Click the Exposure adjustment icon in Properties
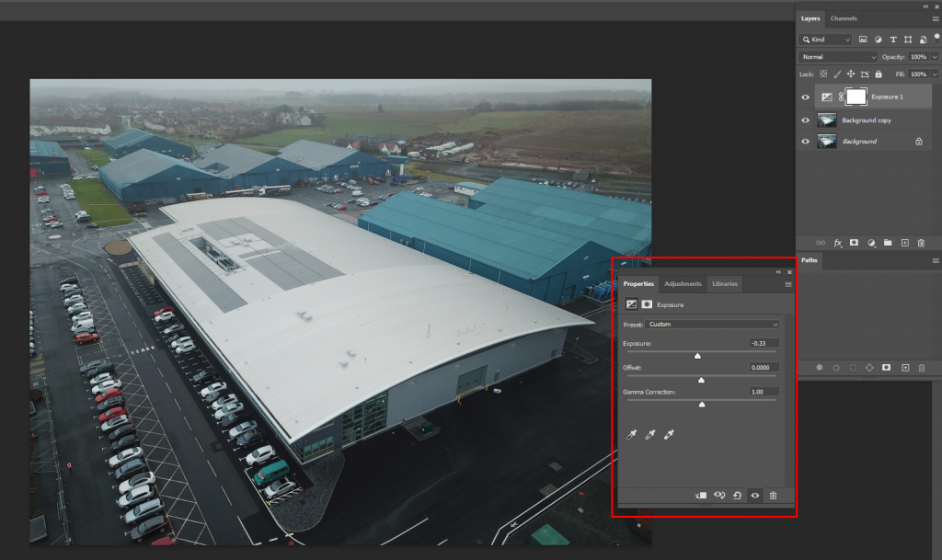This screenshot has width=942, height=560. pos(631,304)
